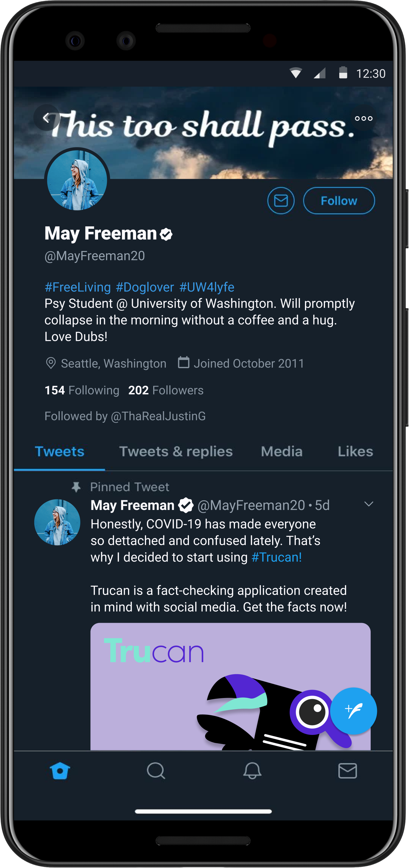Tap the message envelope button beside Follow

[x=281, y=201]
